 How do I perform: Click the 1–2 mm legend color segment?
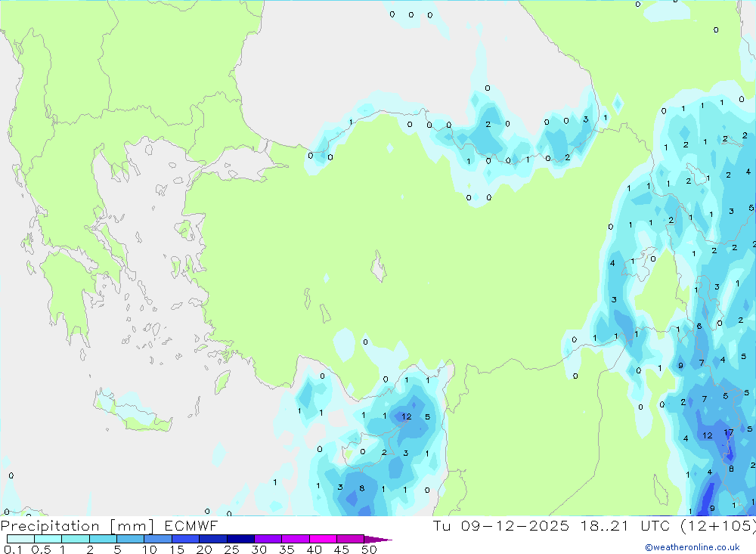[x=76, y=539]
